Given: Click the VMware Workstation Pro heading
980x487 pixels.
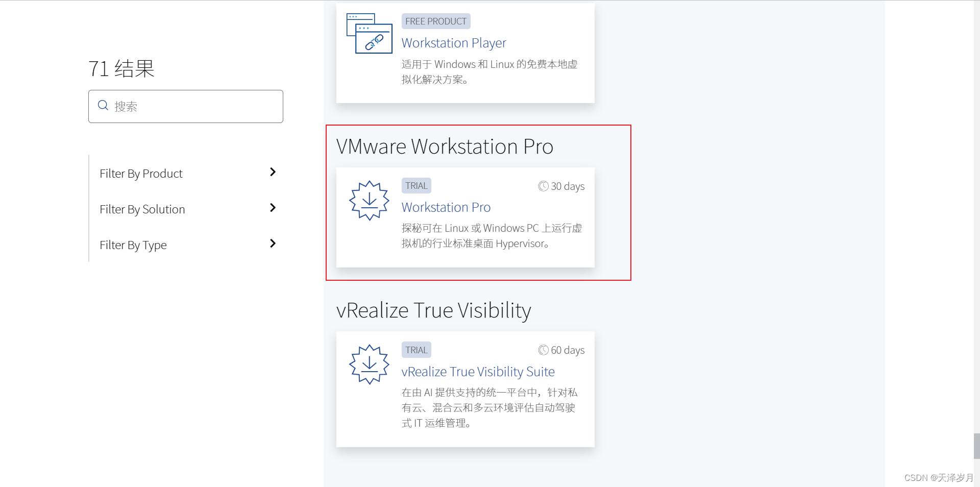Looking at the screenshot, I should pyautogui.click(x=445, y=147).
